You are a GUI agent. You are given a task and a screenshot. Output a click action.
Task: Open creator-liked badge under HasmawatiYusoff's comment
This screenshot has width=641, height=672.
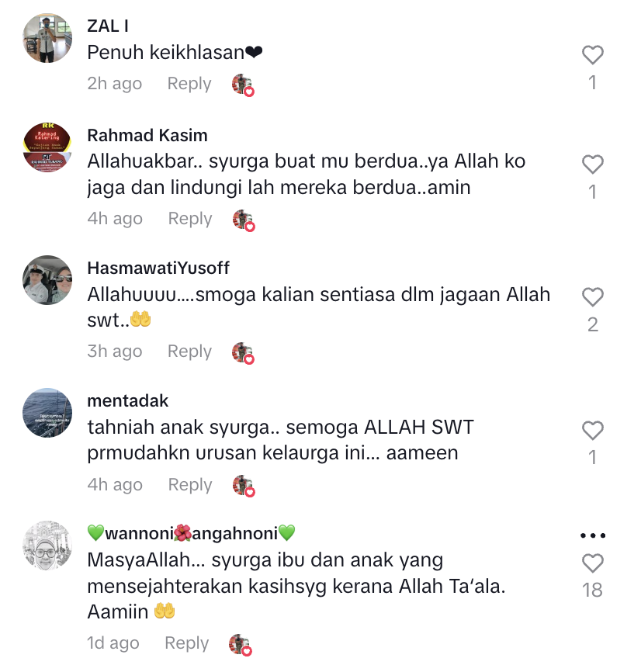(x=243, y=353)
